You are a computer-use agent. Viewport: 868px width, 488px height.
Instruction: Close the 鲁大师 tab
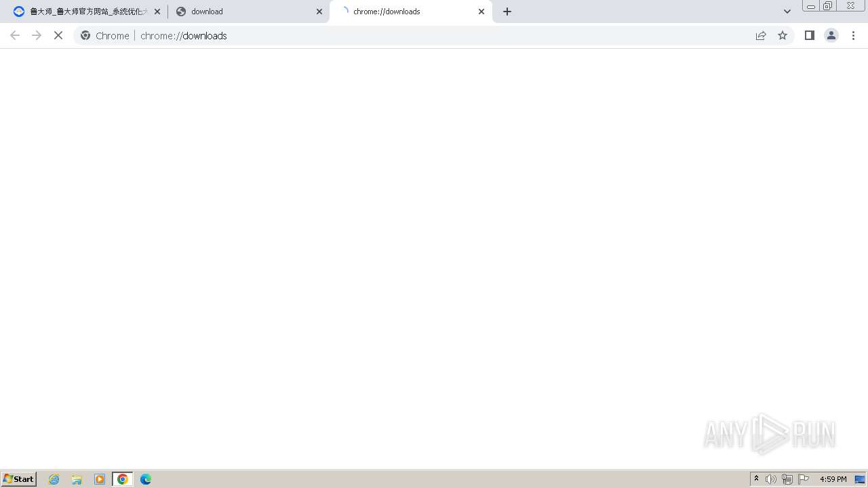click(x=157, y=12)
